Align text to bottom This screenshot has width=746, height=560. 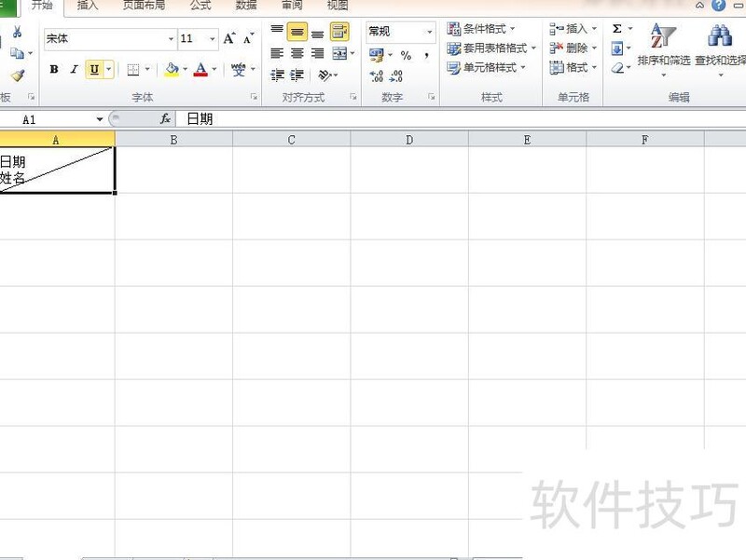[x=317, y=33]
